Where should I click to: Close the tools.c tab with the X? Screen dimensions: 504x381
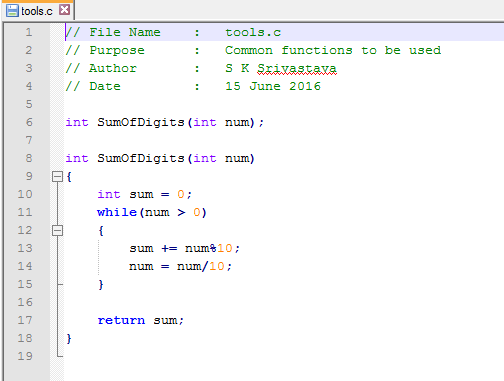(x=64, y=10)
